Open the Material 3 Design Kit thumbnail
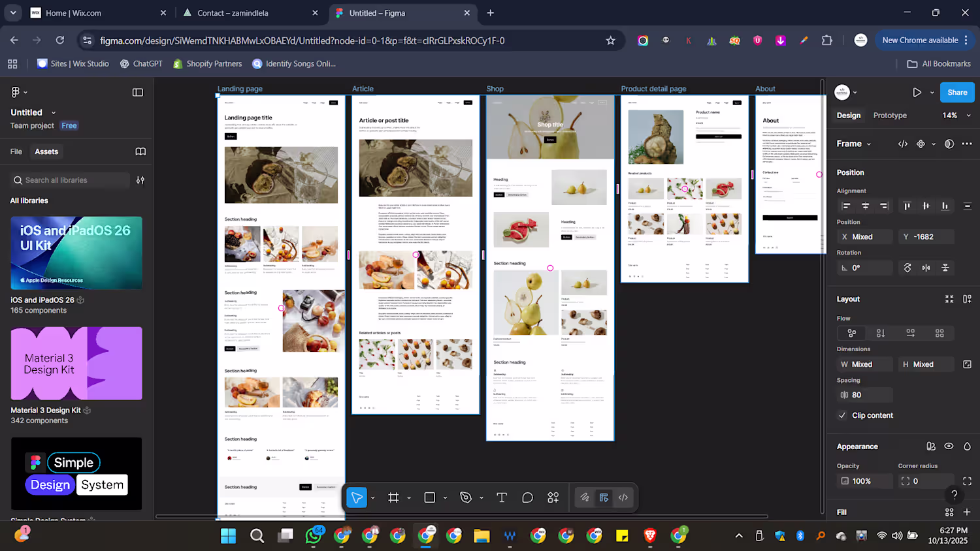 76,364
